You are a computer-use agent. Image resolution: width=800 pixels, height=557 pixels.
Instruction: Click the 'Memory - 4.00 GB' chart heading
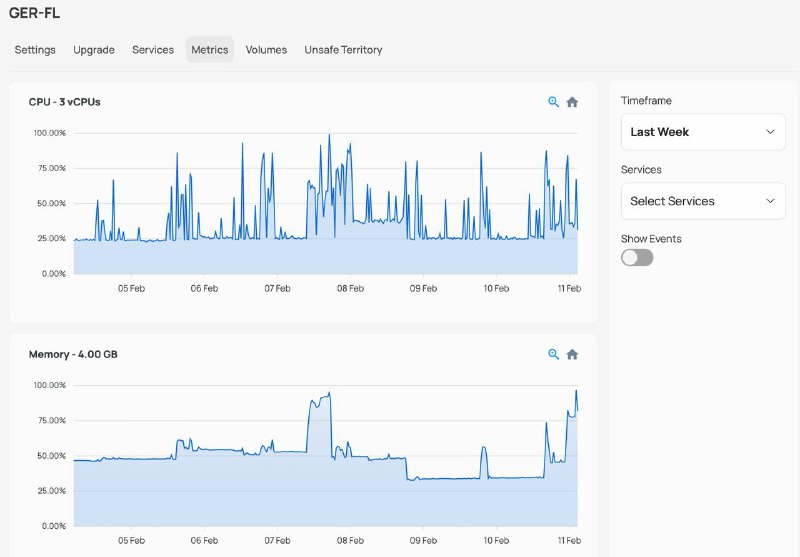[x=73, y=354]
